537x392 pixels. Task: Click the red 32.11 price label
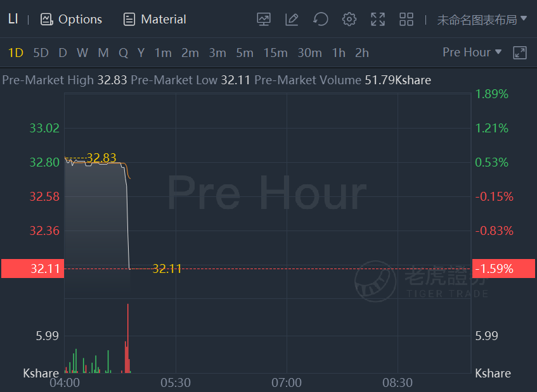[x=33, y=269]
